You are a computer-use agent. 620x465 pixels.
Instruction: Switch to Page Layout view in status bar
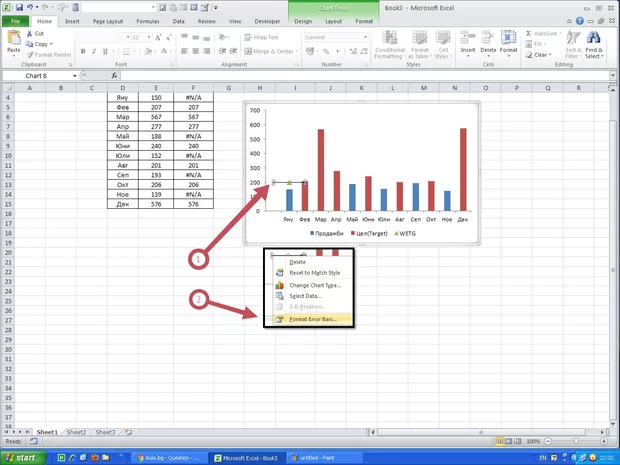tap(509, 441)
